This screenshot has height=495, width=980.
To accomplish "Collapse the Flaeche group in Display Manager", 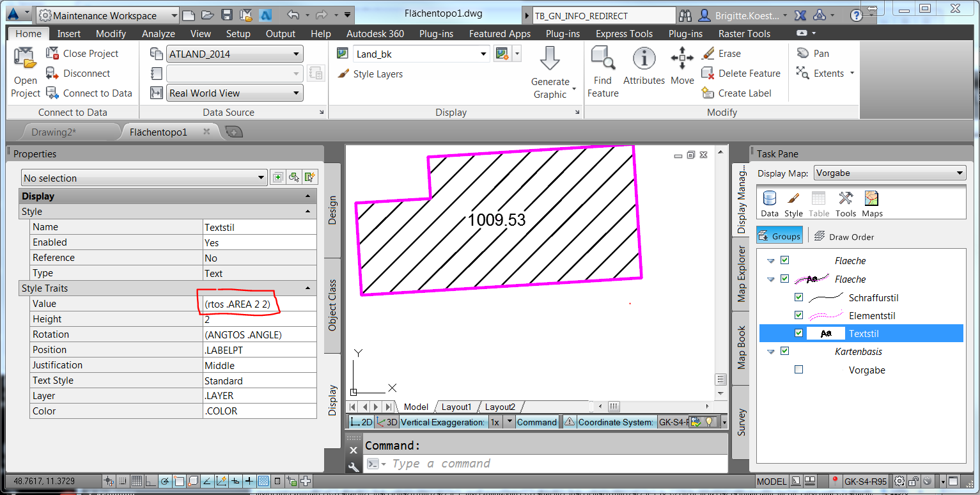I will (x=770, y=260).
